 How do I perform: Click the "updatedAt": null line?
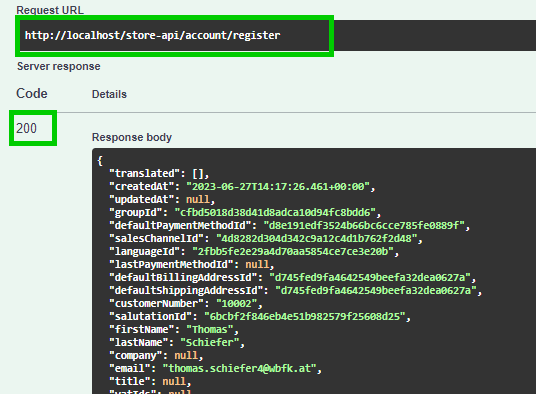162,200
